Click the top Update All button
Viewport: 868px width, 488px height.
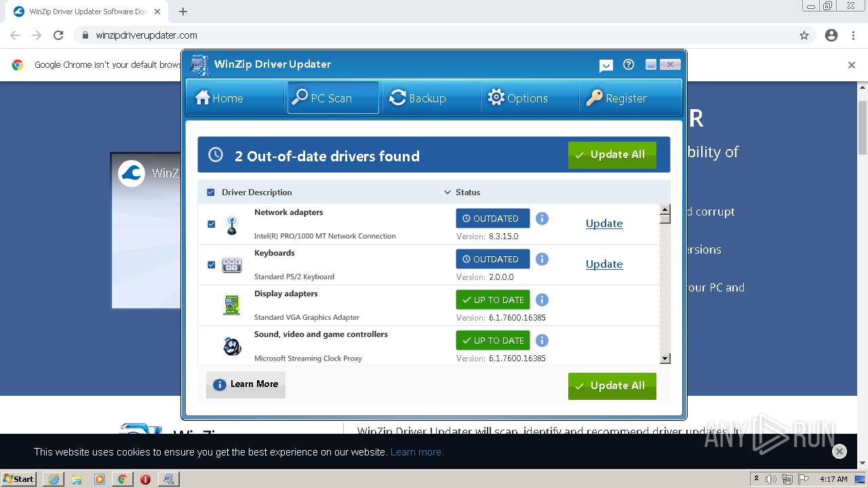click(x=612, y=155)
